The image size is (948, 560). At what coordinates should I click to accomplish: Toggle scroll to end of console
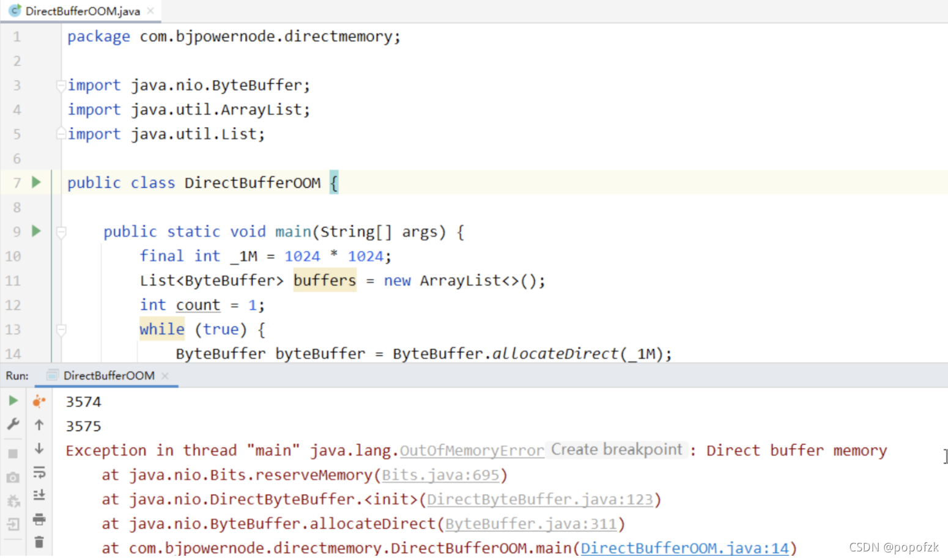click(x=39, y=495)
